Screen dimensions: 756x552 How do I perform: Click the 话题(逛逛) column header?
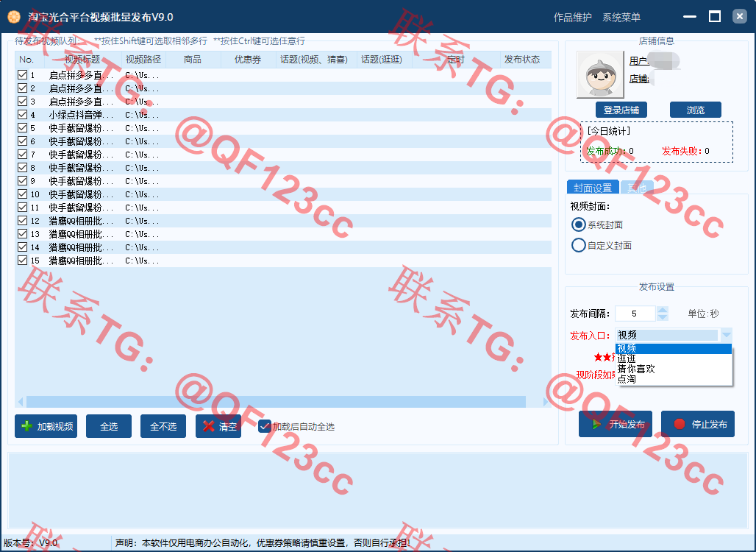tap(382, 60)
